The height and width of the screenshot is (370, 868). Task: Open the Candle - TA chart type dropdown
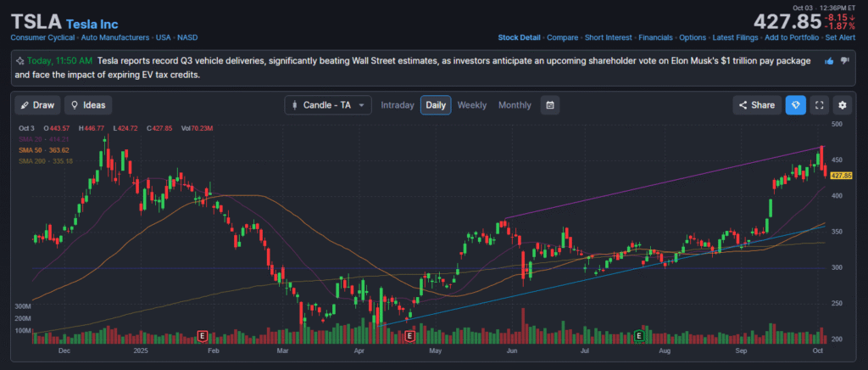point(328,105)
